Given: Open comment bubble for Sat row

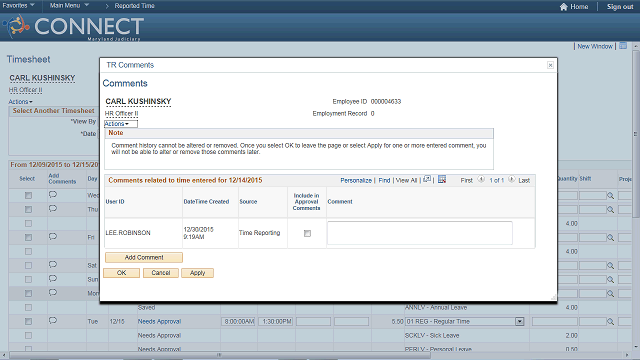Looking at the screenshot, I should tap(53, 264).
